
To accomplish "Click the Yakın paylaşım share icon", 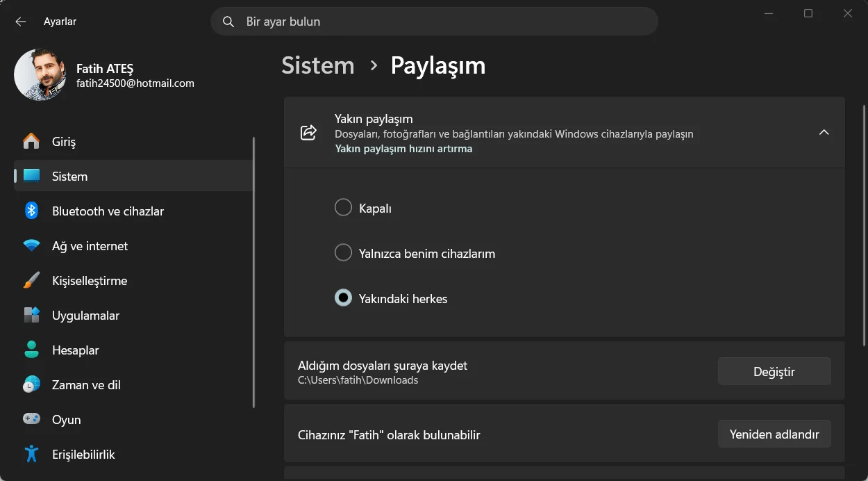I will 308,133.
